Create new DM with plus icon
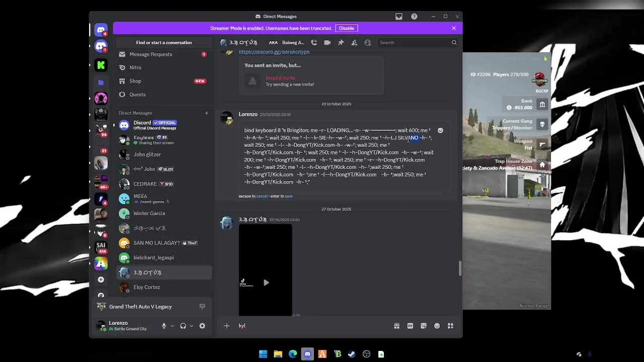Viewport: 644px width, 362px height. point(206,113)
